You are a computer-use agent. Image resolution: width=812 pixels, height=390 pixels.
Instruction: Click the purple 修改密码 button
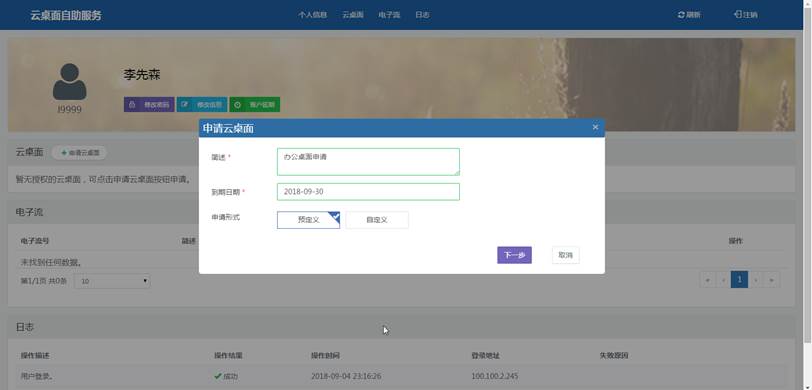click(x=149, y=105)
